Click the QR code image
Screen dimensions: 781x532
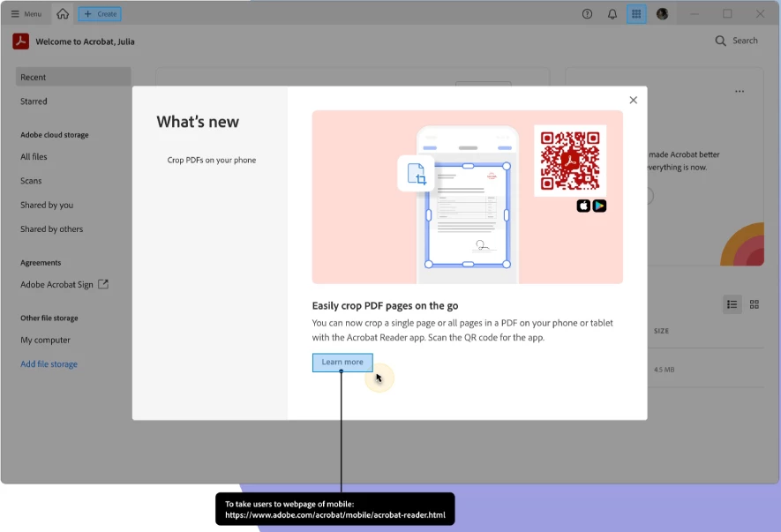(570, 161)
